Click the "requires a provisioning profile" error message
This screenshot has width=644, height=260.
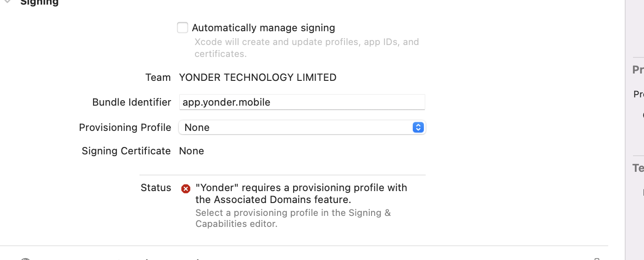(301, 193)
